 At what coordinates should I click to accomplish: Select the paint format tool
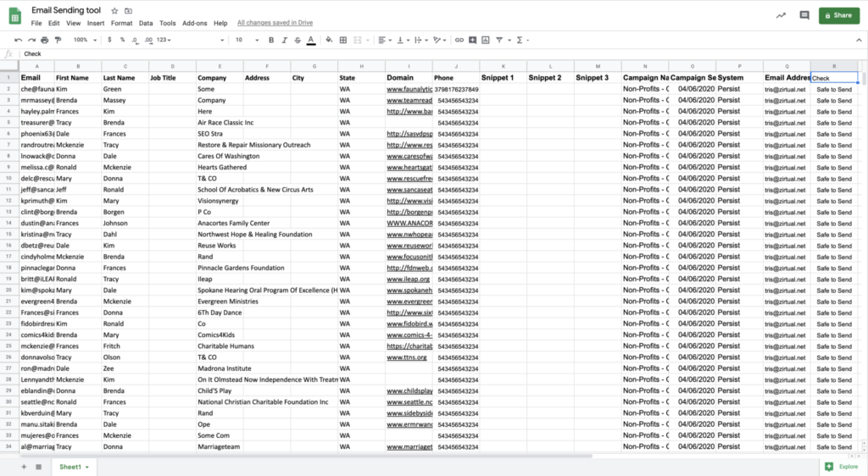pos(58,40)
